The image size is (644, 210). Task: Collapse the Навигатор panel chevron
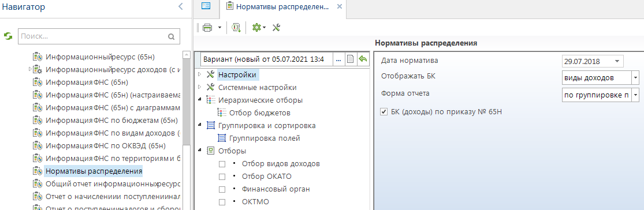click(181, 6)
